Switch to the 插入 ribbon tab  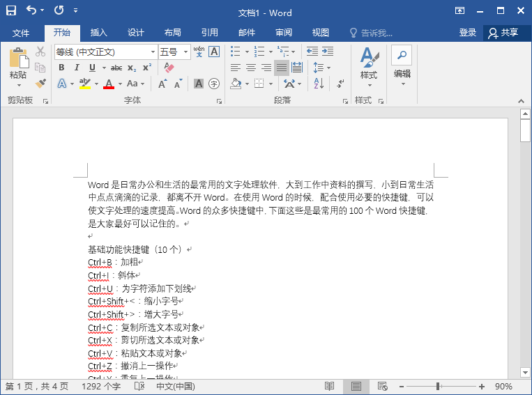tap(99, 33)
